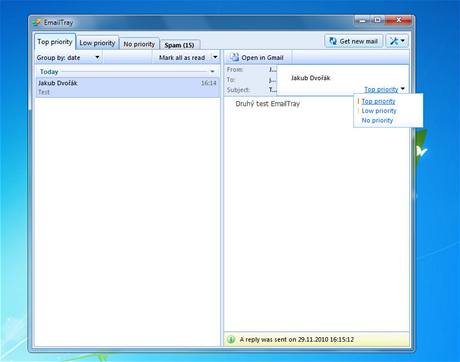Screen dimensions: 460x362
Task: Click the Get new mail refresh icon
Action: [333, 41]
